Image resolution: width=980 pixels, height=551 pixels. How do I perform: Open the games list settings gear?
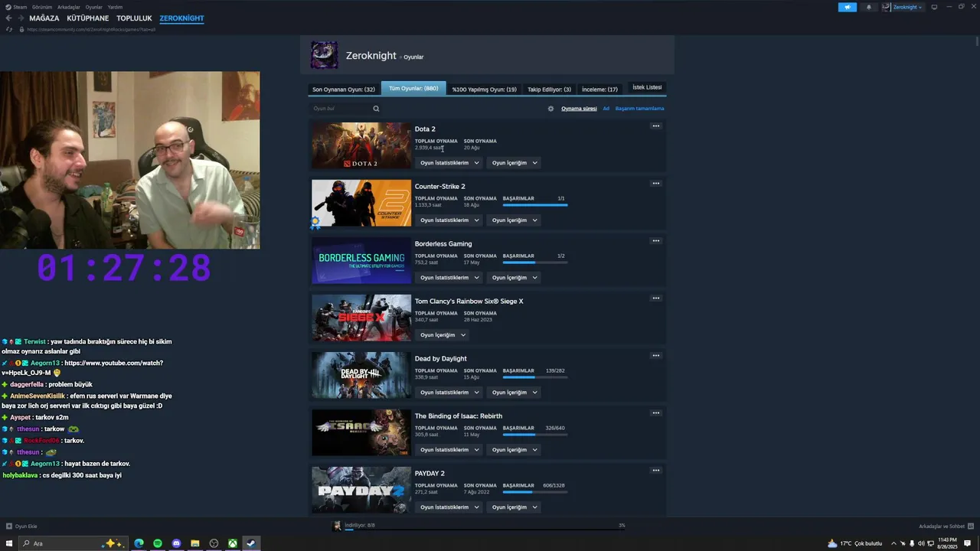point(550,109)
